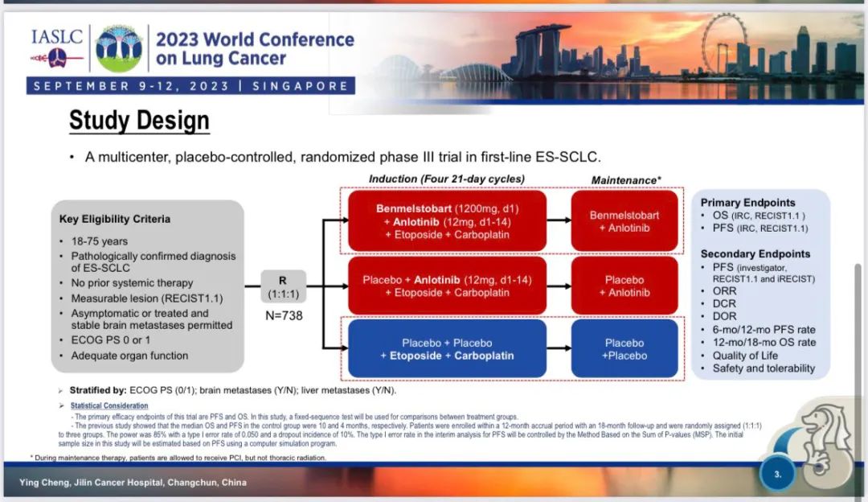Viewport: 868px width, 502px height.
Task: Click the Primary Endpoints heading
Action: (747, 203)
